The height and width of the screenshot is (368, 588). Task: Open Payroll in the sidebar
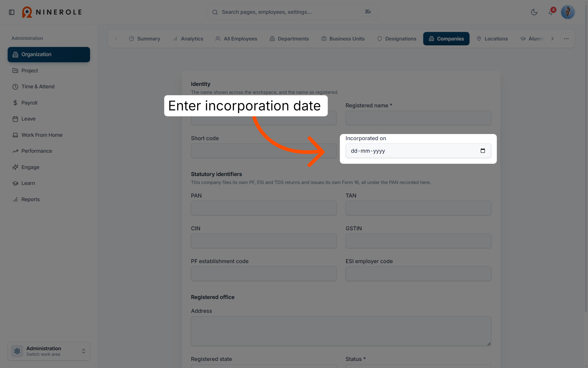(x=49, y=103)
